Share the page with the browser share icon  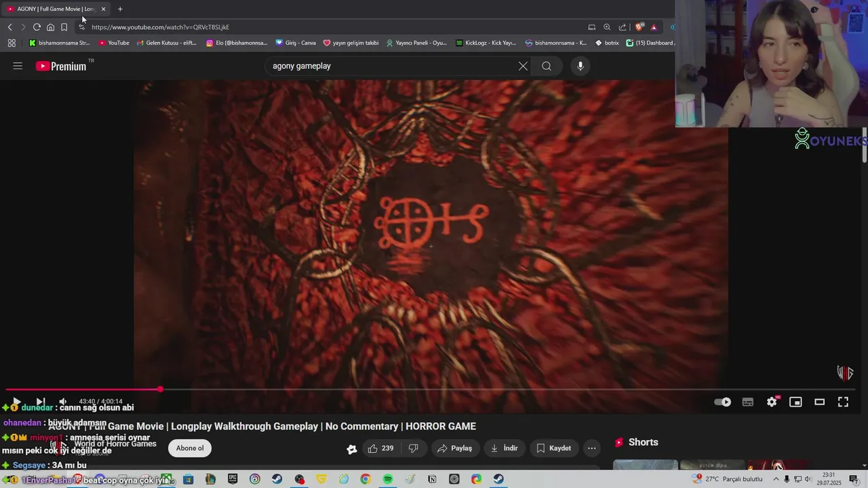click(x=623, y=27)
